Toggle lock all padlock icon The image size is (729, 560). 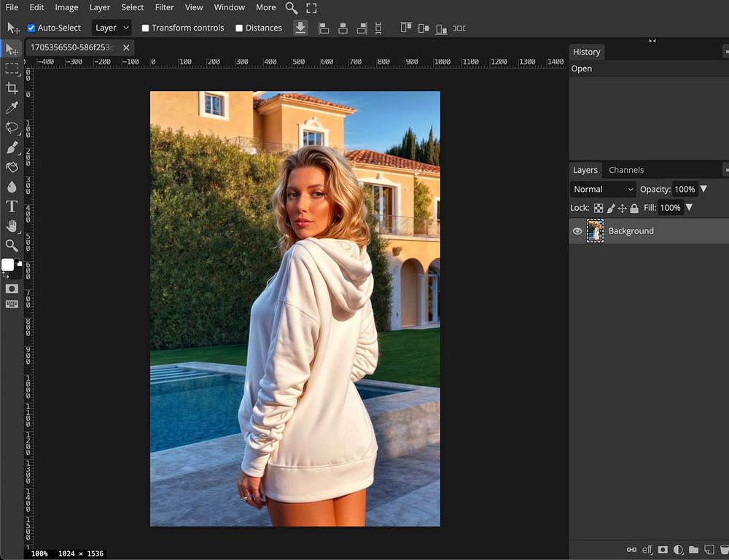pos(634,209)
